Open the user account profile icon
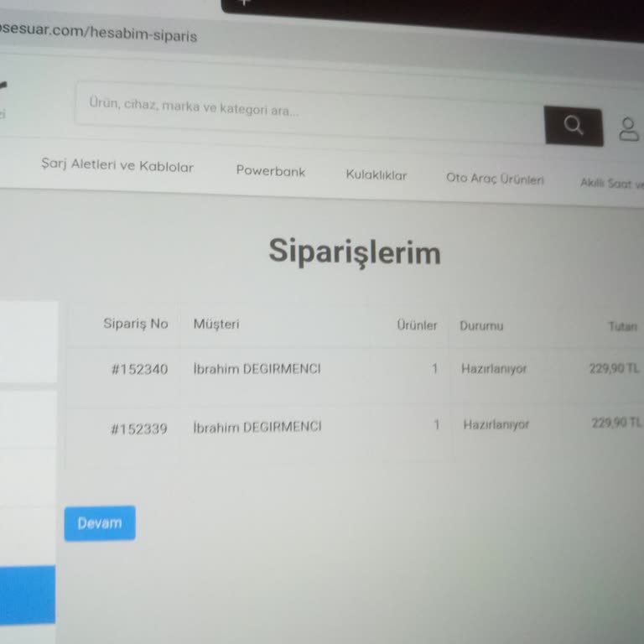 pos(628,129)
